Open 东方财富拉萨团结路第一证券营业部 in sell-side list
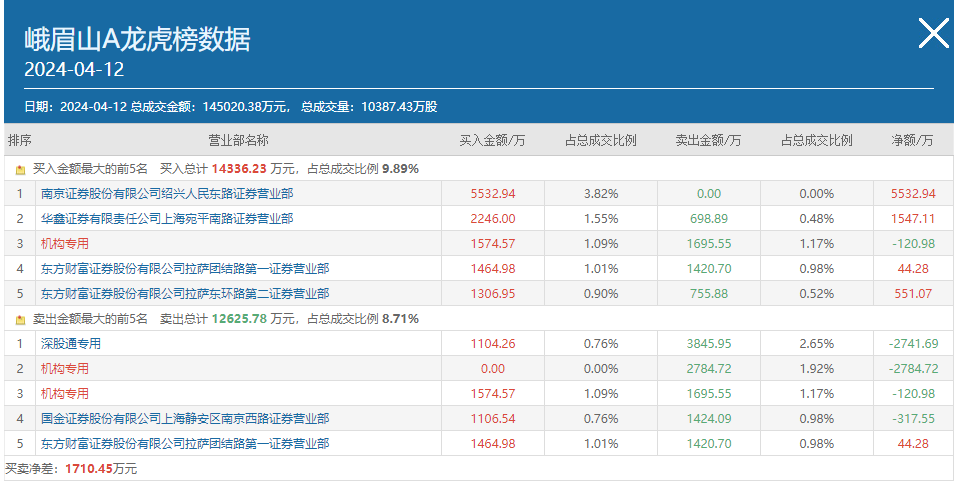Image resolution: width=954 pixels, height=484 pixels. click(x=185, y=443)
